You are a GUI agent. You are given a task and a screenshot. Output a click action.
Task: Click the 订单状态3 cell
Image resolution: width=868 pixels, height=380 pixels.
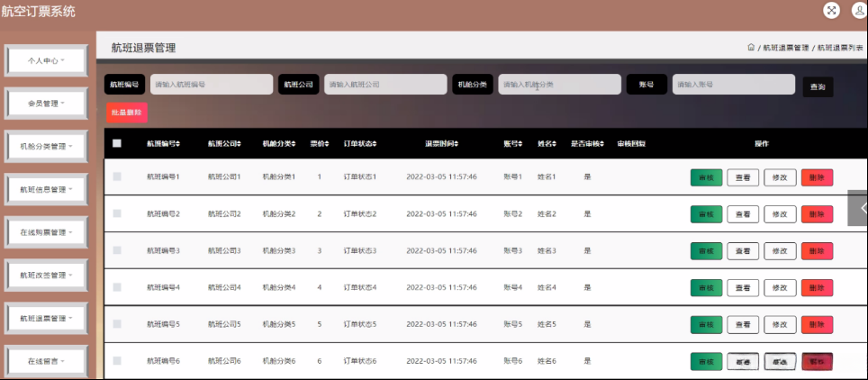click(360, 250)
